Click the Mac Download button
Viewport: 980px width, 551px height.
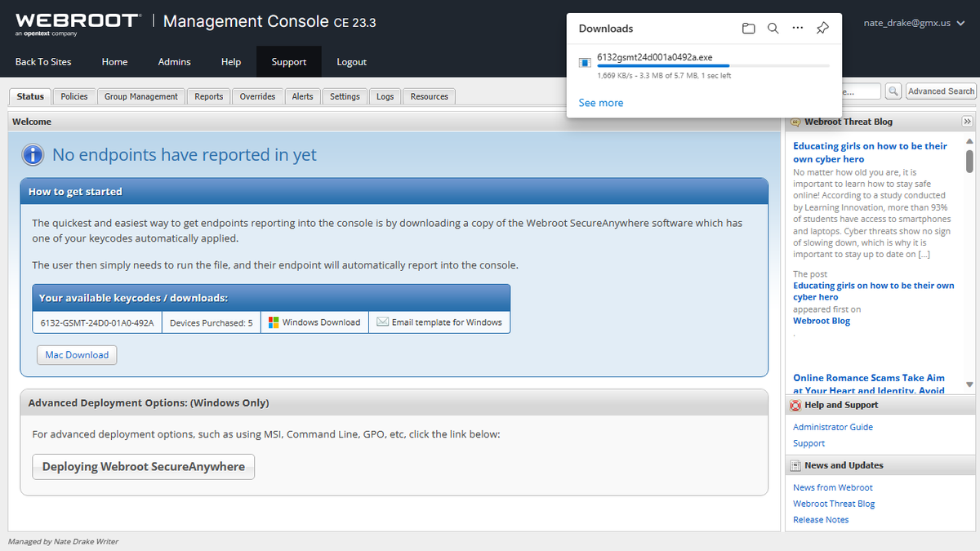(x=76, y=354)
